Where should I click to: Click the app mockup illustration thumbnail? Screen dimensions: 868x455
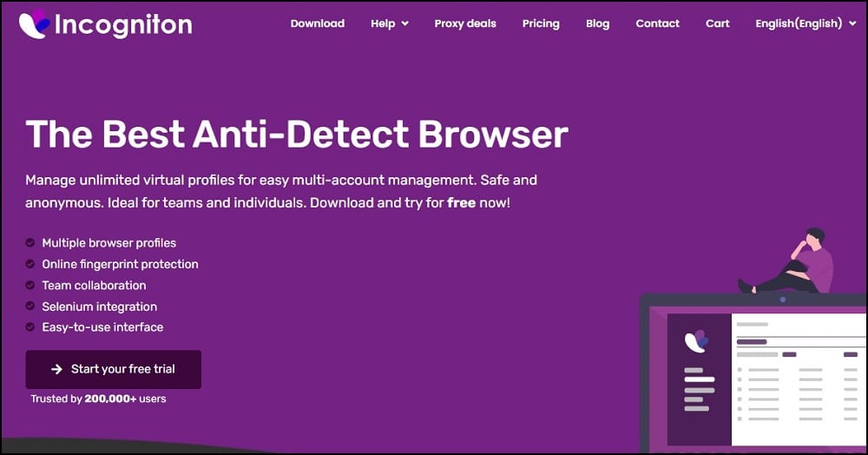[753, 372]
